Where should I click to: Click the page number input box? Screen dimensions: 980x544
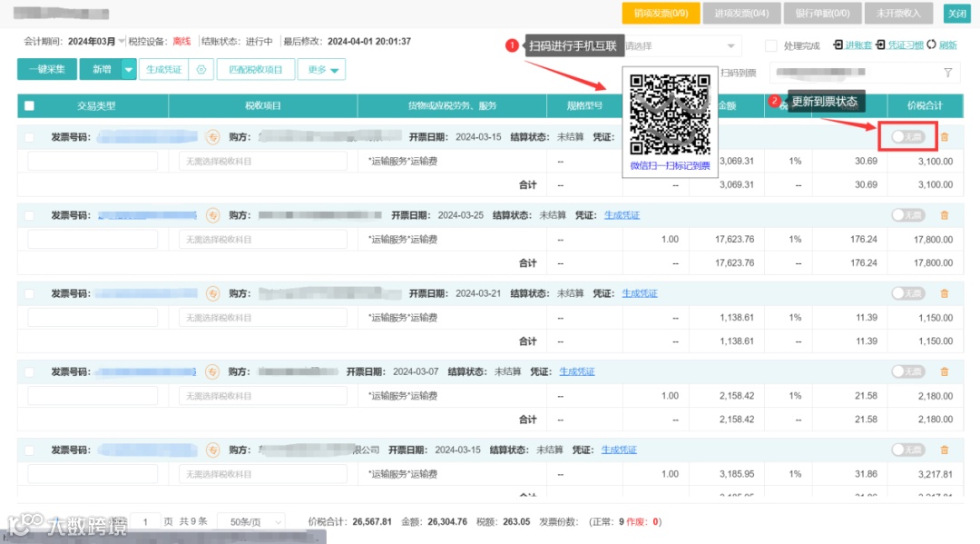(145, 521)
